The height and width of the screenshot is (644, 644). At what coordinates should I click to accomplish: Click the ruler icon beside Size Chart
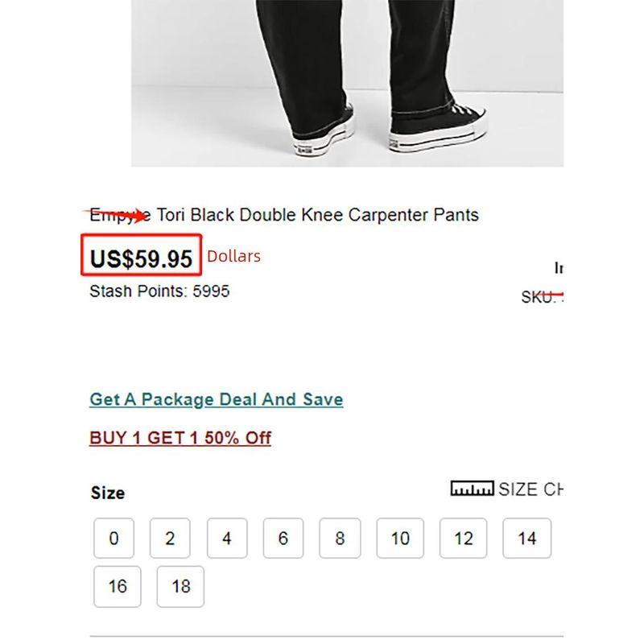click(472, 489)
